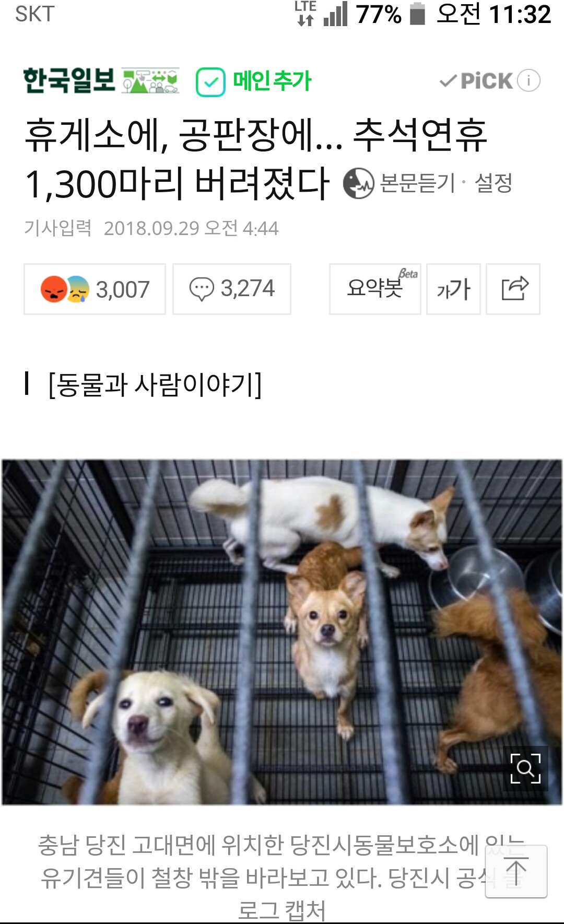
Task: Open the comments via speech bubble icon
Action: coord(202,289)
